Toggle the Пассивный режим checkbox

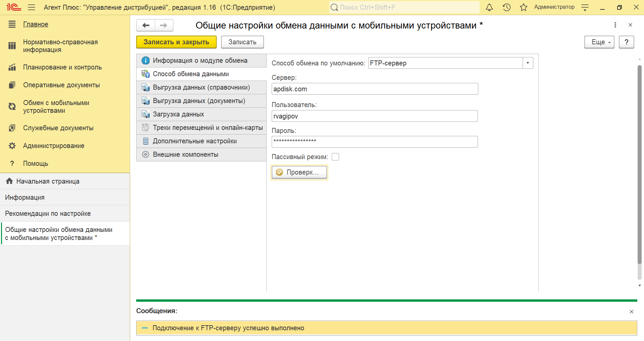pyautogui.click(x=335, y=157)
